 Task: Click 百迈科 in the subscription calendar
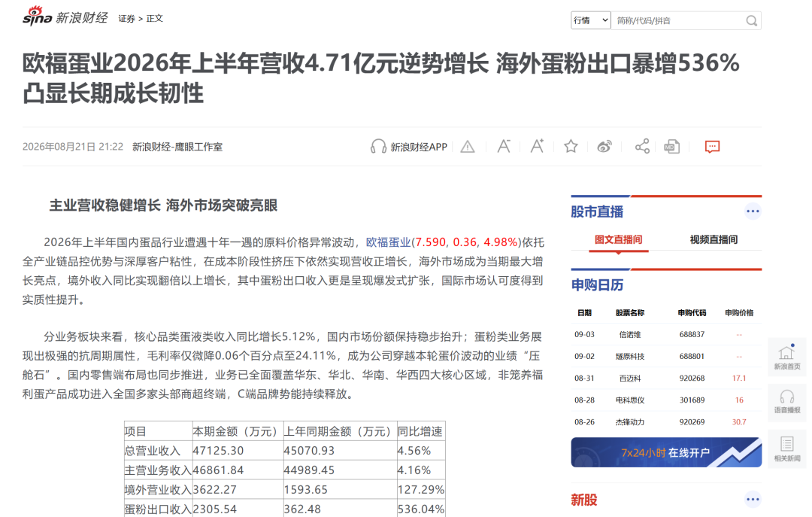(x=630, y=378)
